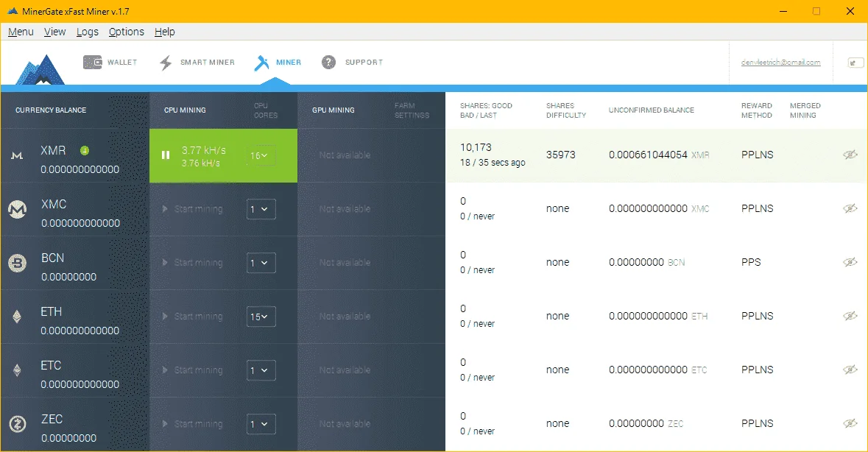Click the BCN reward method PPS
Screen dimensions: 868x452
(x=751, y=262)
